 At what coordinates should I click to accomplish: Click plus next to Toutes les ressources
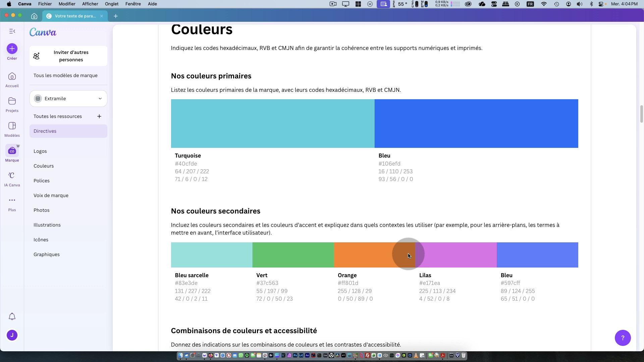99,116
